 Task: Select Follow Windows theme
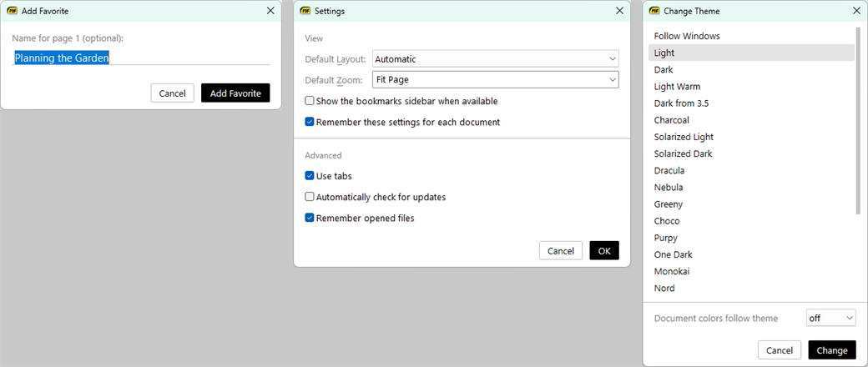point(751,36)
